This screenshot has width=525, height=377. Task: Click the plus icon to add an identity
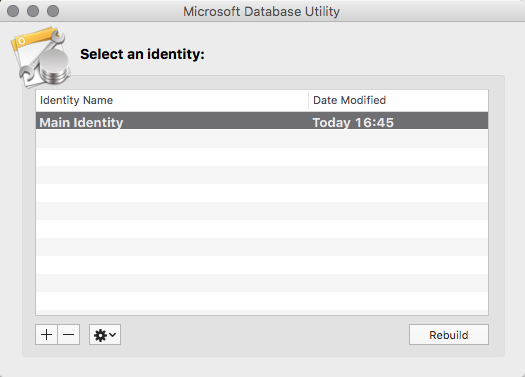46,334
